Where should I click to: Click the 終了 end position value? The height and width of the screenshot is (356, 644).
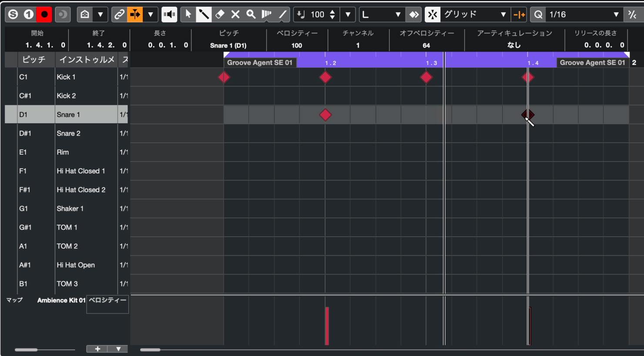(107, 45)
